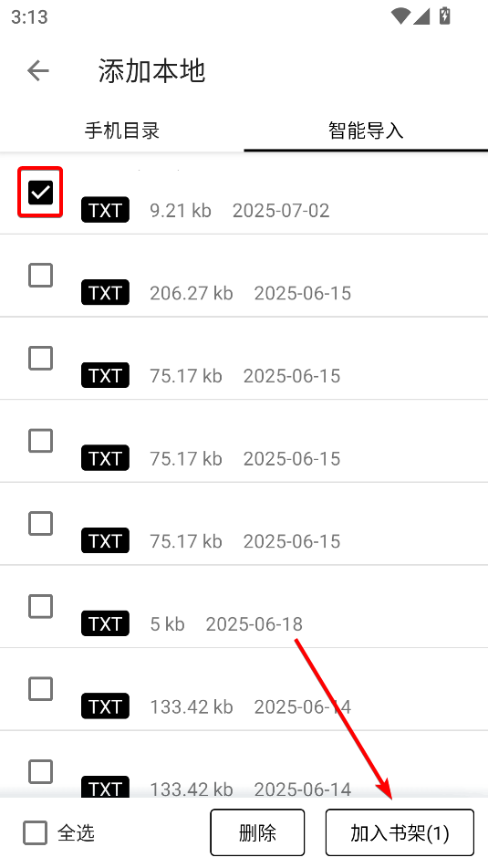Switch to the 手机目录 tab

121,131
